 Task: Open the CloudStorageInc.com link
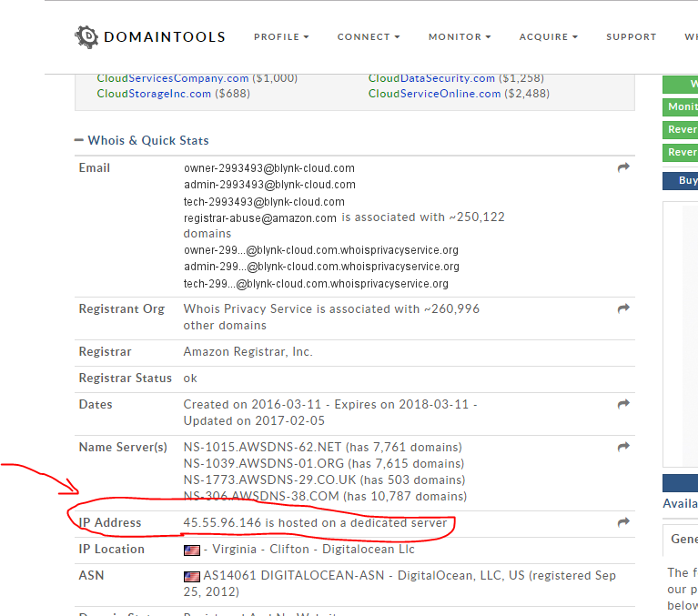pyautogui.click(x=154, y=94)
